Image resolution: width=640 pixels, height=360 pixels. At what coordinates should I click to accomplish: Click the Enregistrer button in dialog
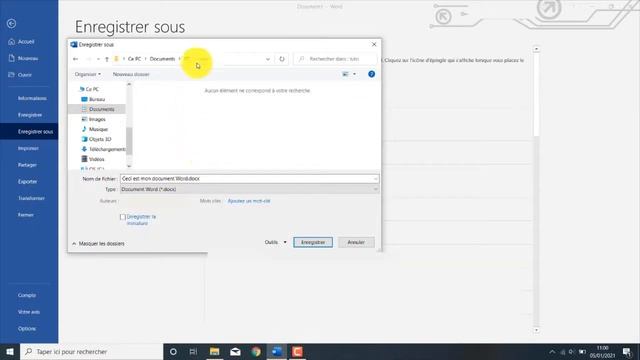click(313, 242)
